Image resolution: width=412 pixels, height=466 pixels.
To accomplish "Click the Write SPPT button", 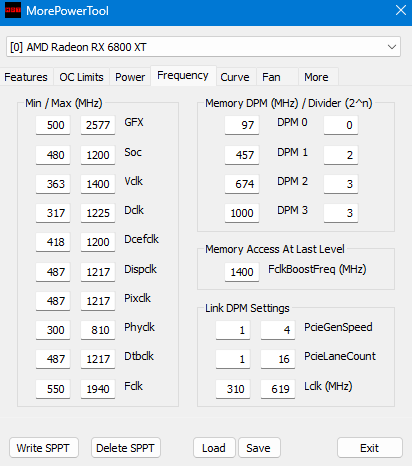I will [44, 448].
